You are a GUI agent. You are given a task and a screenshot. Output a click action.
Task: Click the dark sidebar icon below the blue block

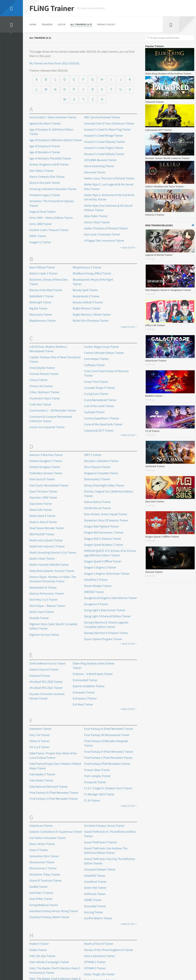pos(11,25)
